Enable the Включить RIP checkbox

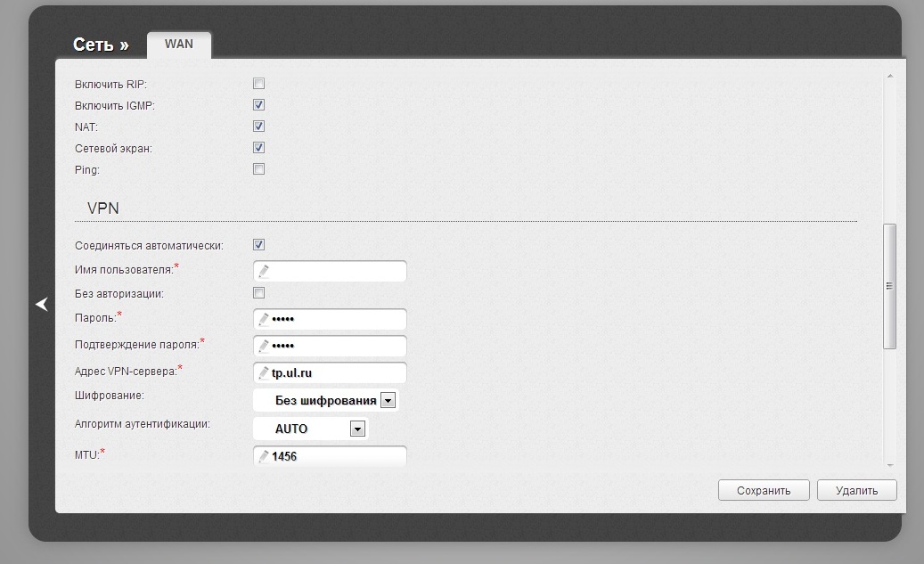(x=258, y=84)
